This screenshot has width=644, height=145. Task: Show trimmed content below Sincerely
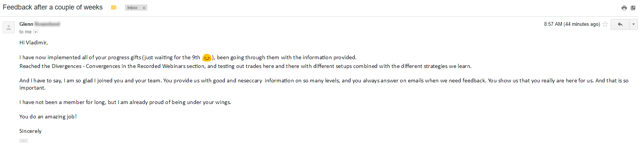click(24, 141)
